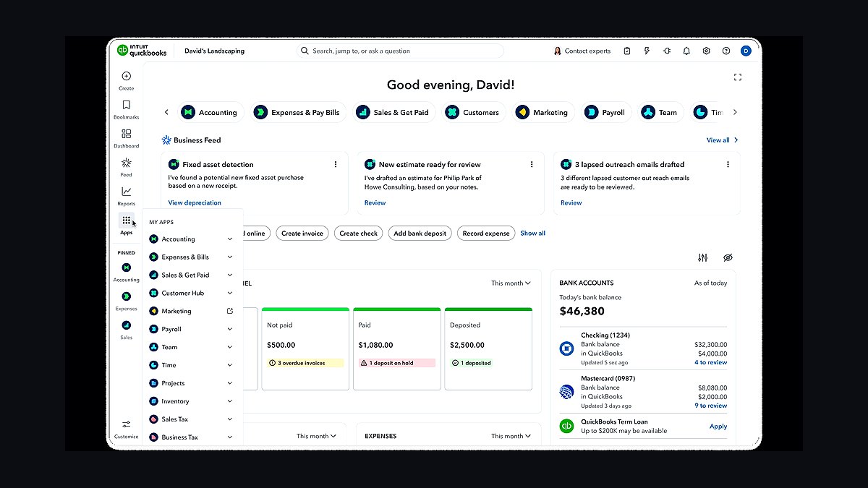
Task: Click the header icon left of bell
Action: pyautogui.click(x=667, y=51)
